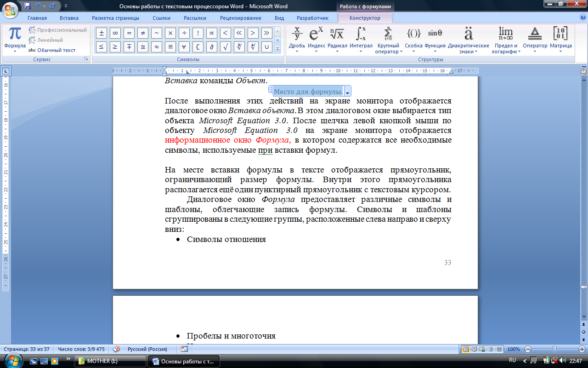Insert the greater-than-or-equal symbol
588x368 pixels.
pyautogui.click(x=115, y=47)
